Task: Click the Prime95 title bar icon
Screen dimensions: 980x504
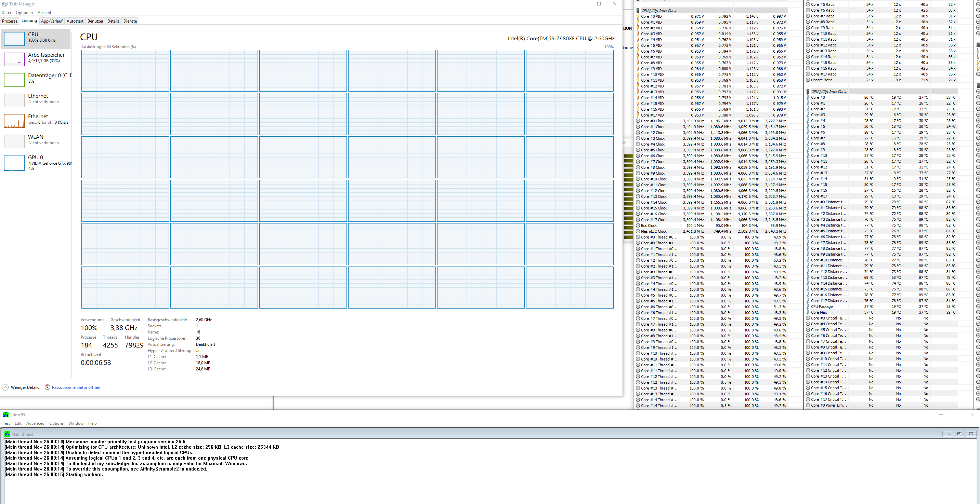Action: click(5, 415)
